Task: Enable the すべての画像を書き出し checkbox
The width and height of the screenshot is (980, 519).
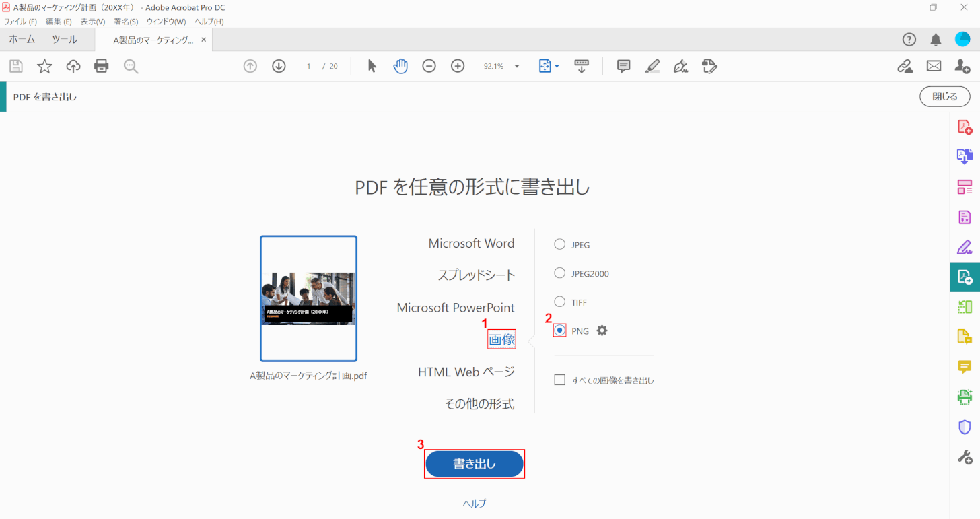Action: click(560, 380)
